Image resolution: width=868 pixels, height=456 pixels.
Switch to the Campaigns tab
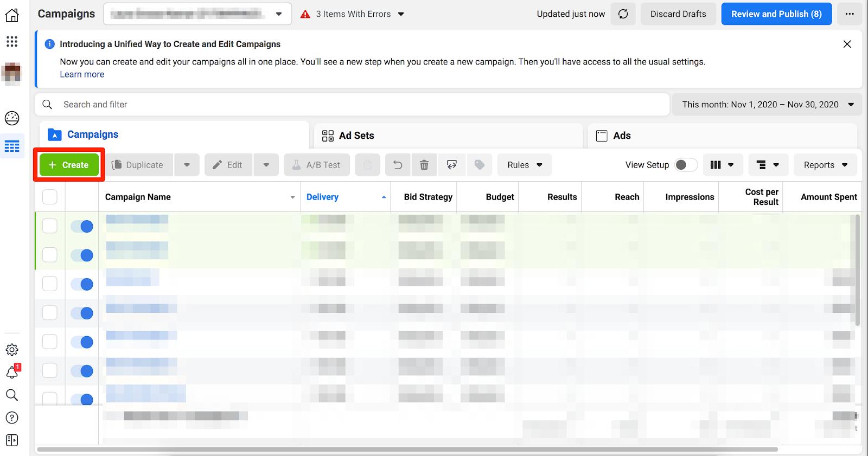(174, 134)
